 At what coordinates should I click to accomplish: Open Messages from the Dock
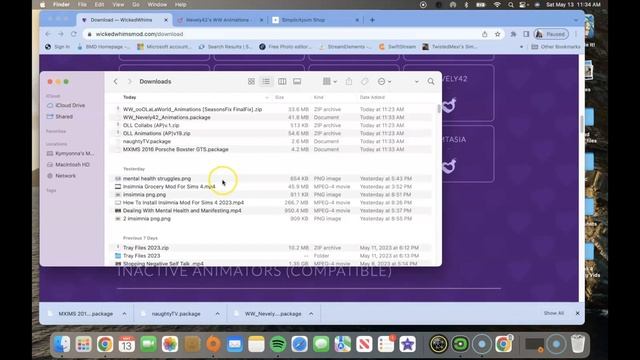pos(321,344)
